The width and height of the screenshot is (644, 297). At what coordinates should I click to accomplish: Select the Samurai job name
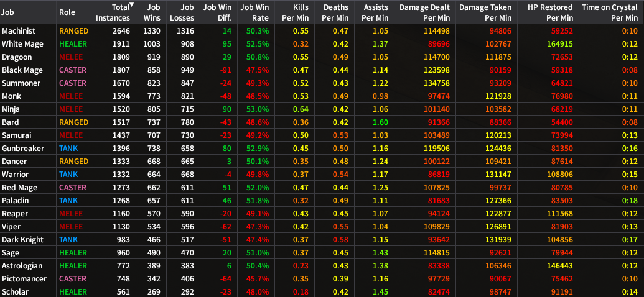(x=16, y=135)
